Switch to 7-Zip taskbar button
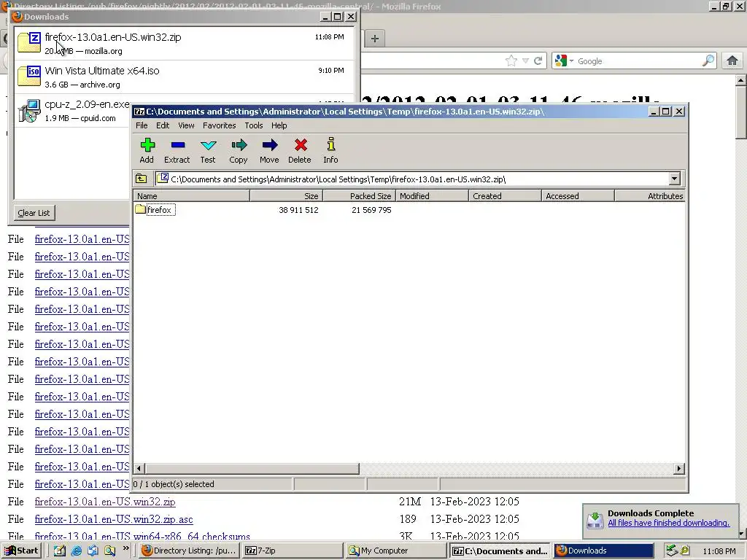 coord(292,551)
